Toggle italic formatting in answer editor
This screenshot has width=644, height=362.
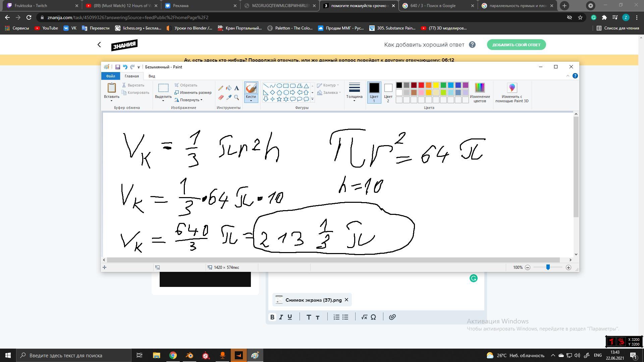[x=281, y=317]
